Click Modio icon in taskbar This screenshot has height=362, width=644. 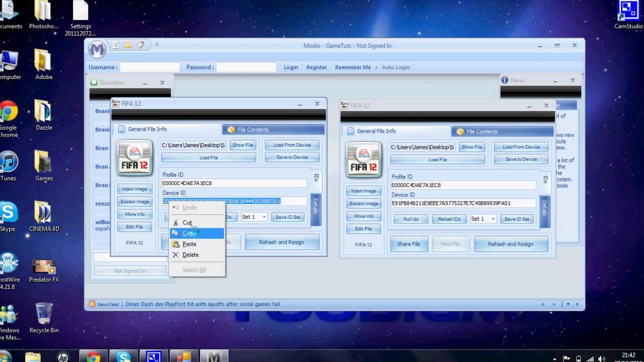pos(215,356)
